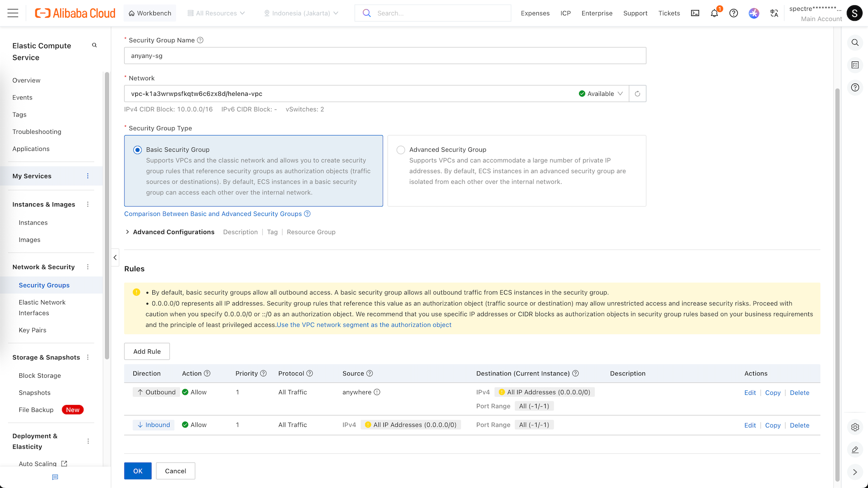This screenshot has width=868, height=488.
Task: Click the hamburger menu icon
Action: tap(13, 13)
